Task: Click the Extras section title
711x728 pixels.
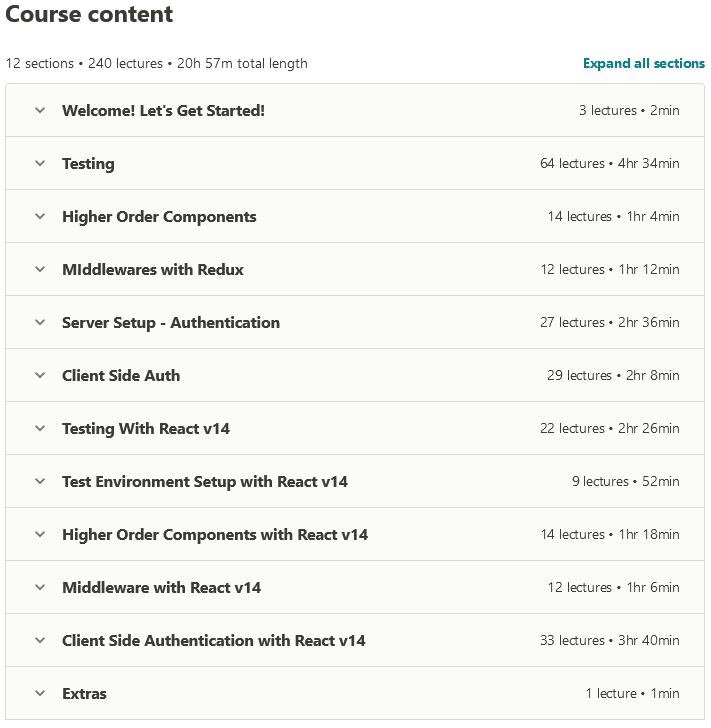Action: click(84, 693)
